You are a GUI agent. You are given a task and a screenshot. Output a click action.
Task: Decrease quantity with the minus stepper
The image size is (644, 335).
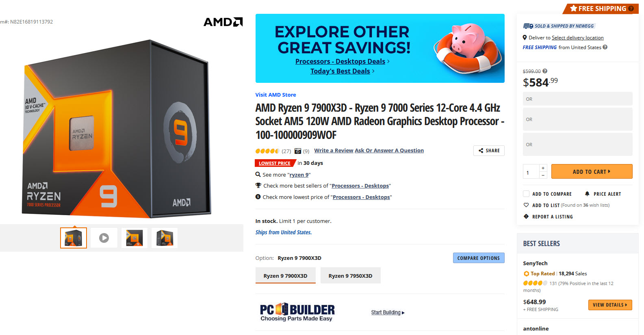543,175
